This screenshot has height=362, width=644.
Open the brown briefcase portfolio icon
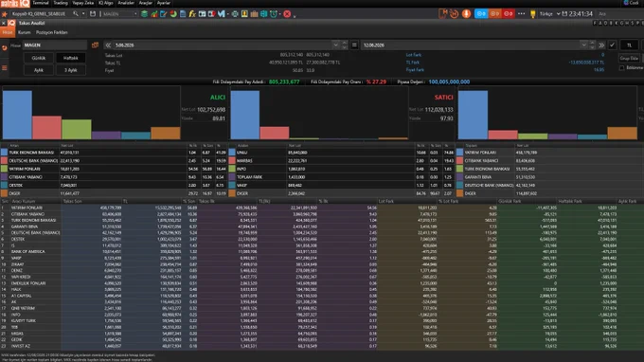254,14
